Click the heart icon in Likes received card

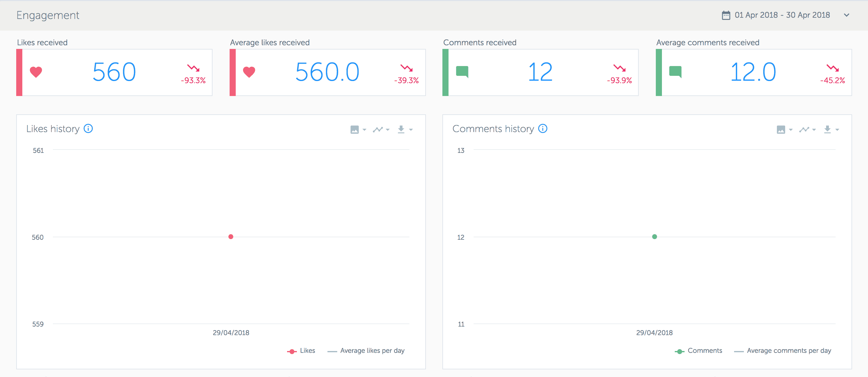(x=35, y=72)
